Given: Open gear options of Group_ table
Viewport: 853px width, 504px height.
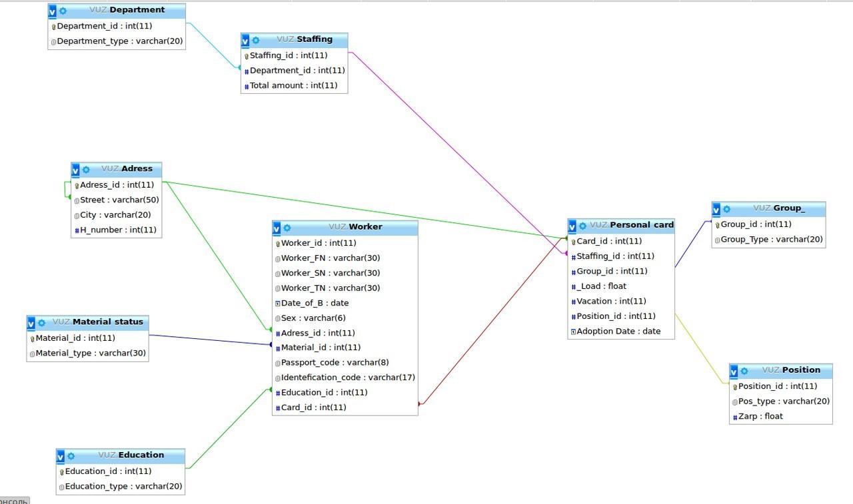Looking at the screenshot, I should point(726,210).
